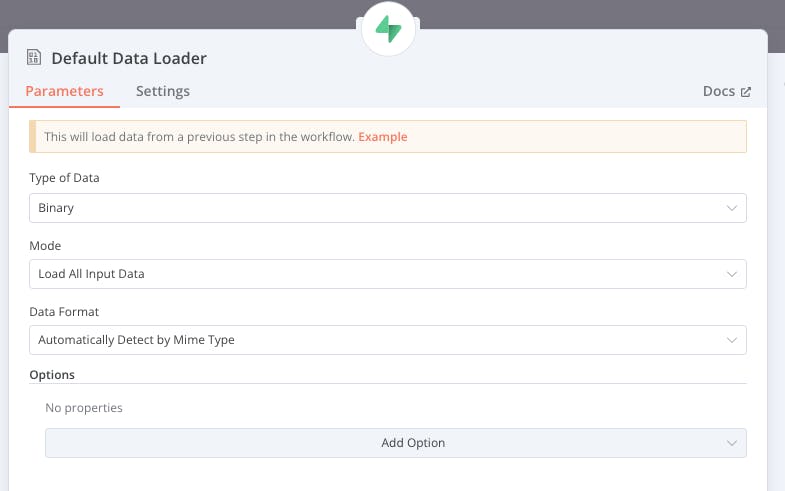This screenshot has height=491, width=785.
Task: Click the chevron on Automatically Detect by Mime Type
Action: [x=731, y=340]
